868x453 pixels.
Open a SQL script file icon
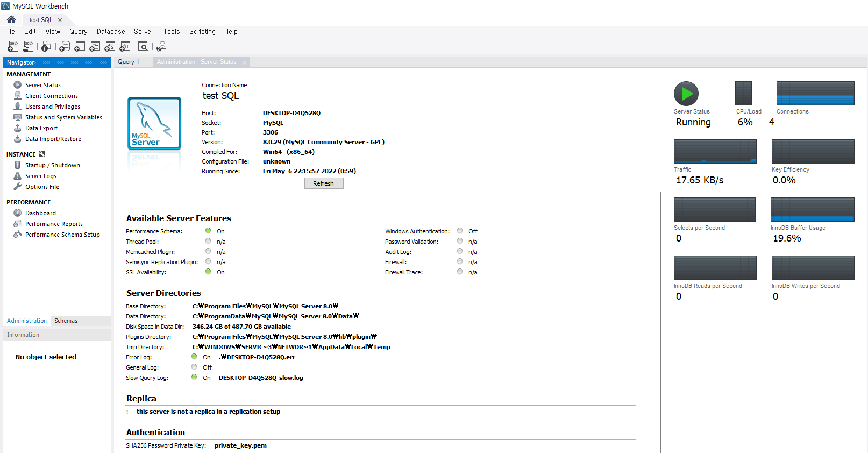click(x=28, y=47)
